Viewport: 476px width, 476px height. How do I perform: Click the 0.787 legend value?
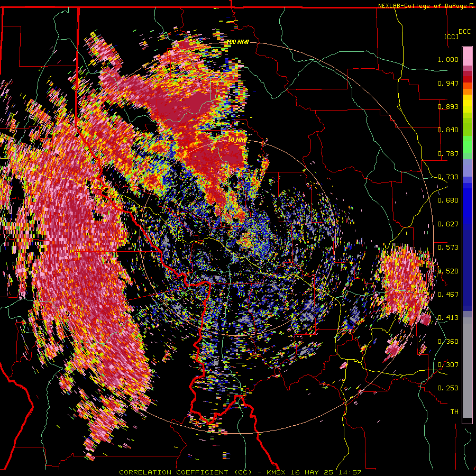pos(448,153)
